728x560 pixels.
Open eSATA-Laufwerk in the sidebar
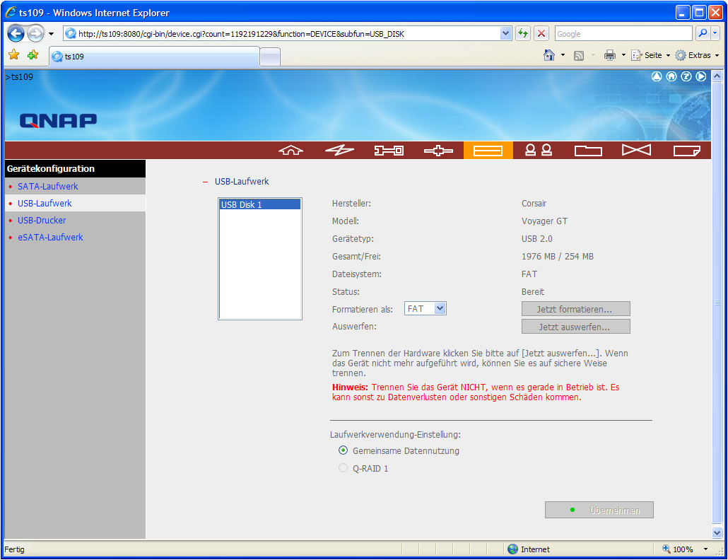coord(50,238)
